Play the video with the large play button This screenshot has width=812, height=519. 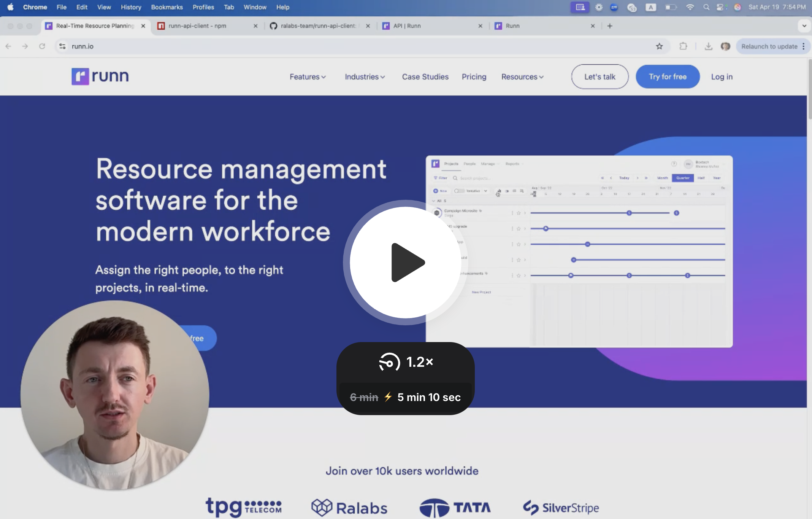tap(406, 263)
